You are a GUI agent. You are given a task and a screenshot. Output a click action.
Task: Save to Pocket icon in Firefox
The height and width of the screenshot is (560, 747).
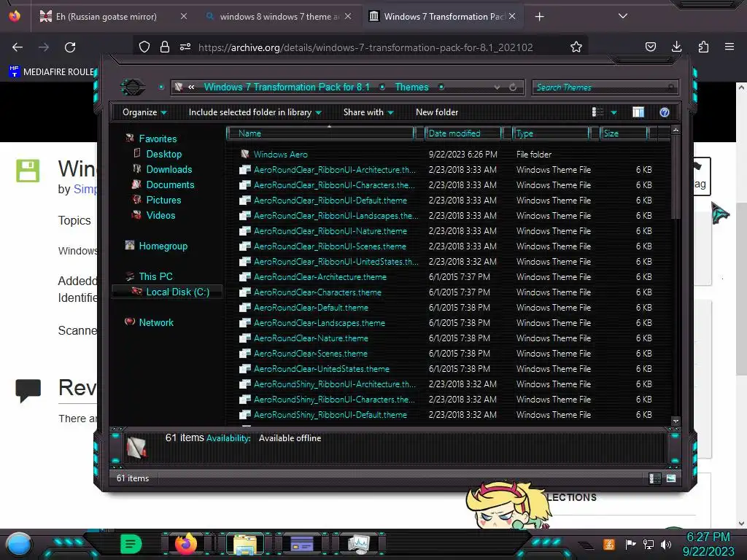click(x=650, y=47)
